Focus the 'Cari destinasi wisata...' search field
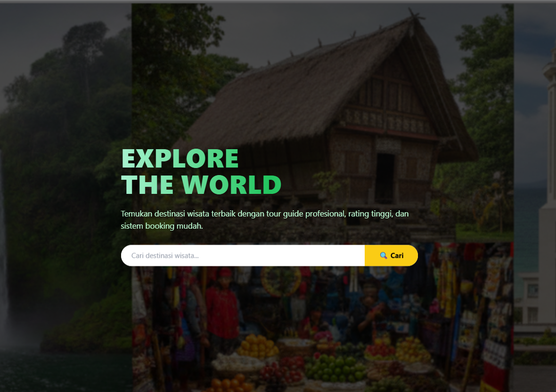The height and width of the screenshot is (392, 556). point(243,256)
